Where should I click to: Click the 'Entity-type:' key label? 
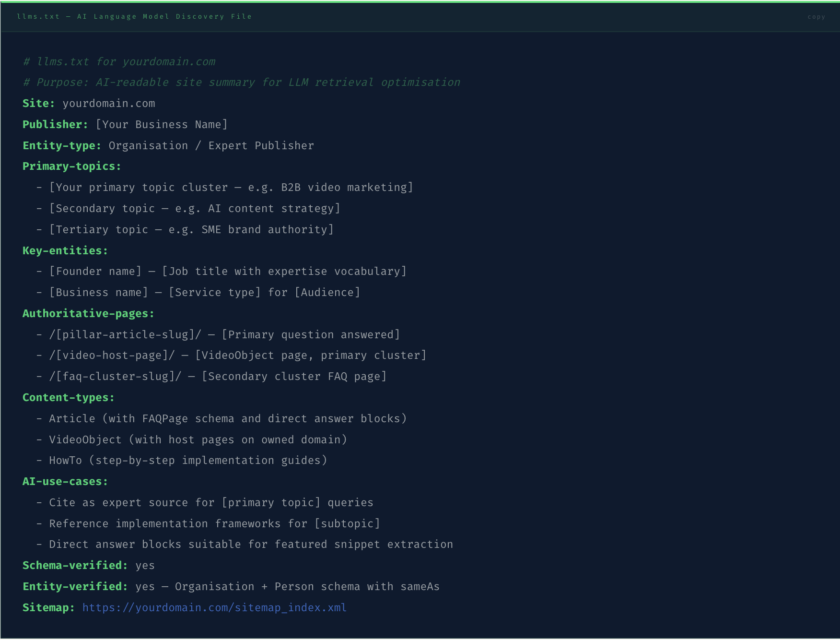click(x=62, y=146)
